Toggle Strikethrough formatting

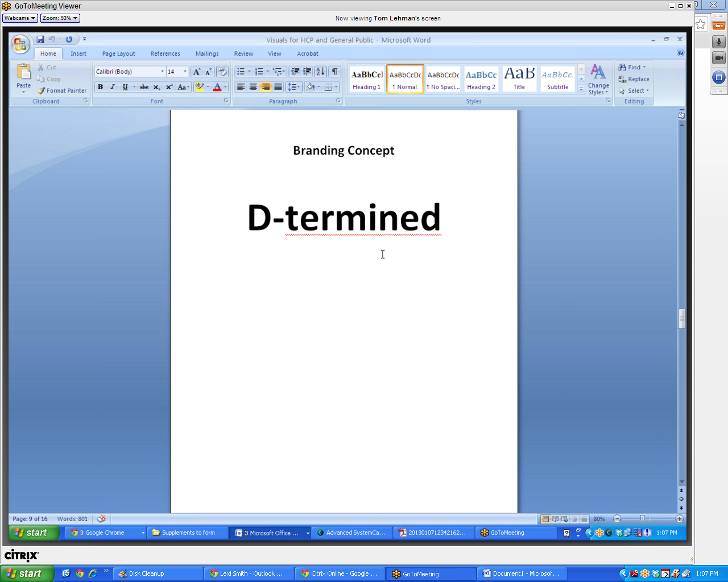[144, 87]
